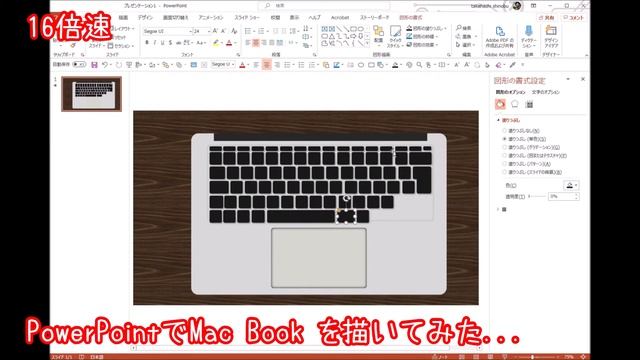
Task: Save with the quick access floppy icon
Action: [x=94, y=65]
